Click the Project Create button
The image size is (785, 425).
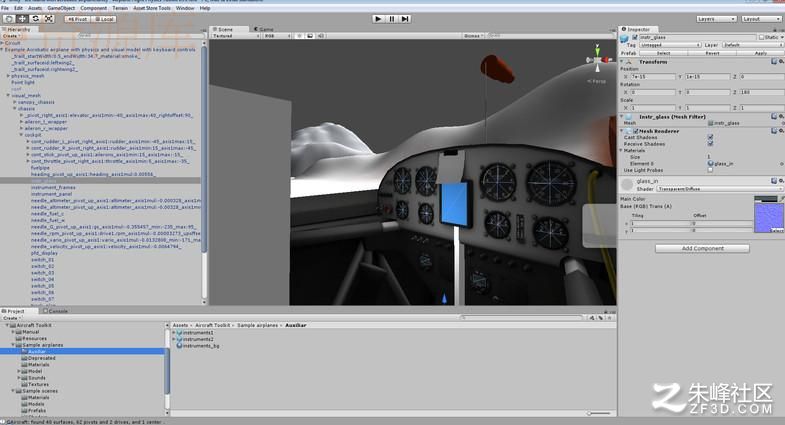(11, 318)
